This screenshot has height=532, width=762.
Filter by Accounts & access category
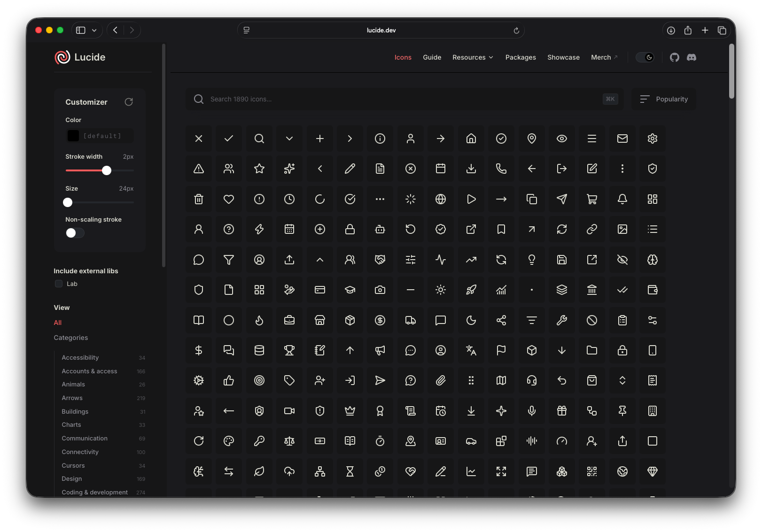click(x=103, y=371)
